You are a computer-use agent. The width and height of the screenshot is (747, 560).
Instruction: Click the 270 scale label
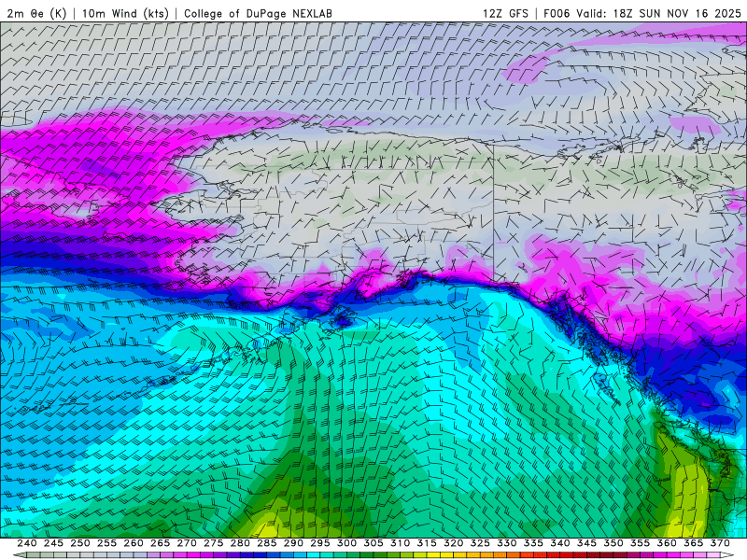[187, 543]
